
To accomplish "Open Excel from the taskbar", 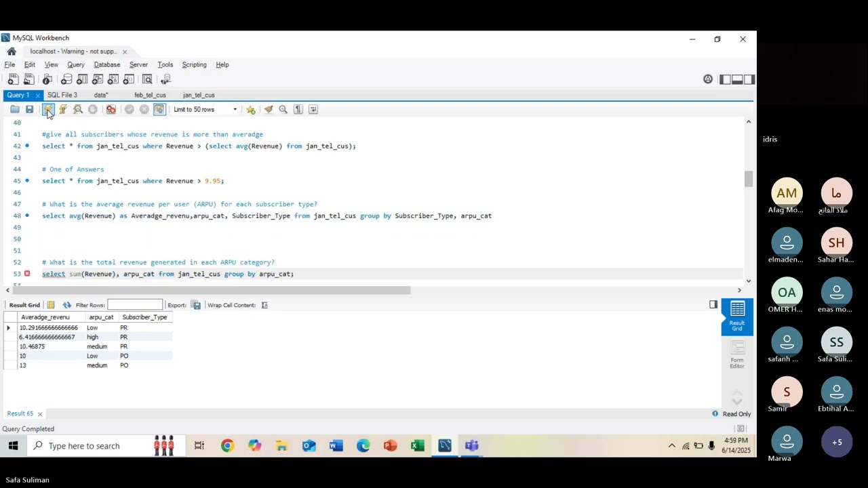I will tap(418, 446).
